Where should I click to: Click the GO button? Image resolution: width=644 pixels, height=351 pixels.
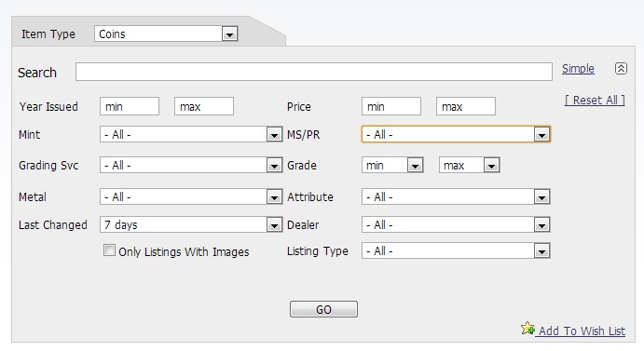tap(323, 309)
